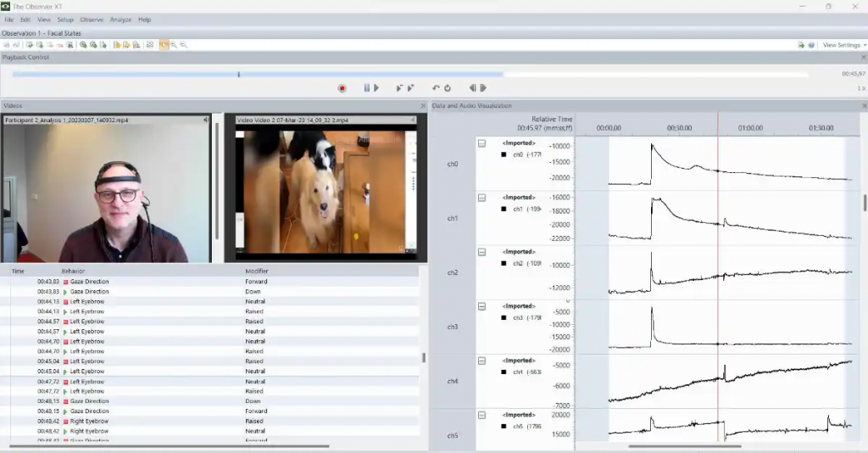Screen dimensions: 868x453
Task: Open the File menu
Action: tap(9, 20)
